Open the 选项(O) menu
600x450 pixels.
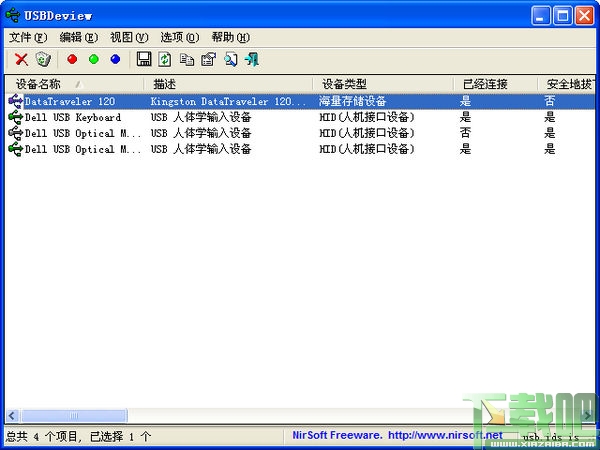(x=180, y=38)
